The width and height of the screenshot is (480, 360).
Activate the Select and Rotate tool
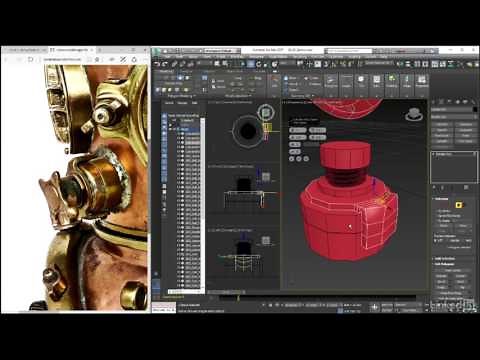[x=259, y=64]
